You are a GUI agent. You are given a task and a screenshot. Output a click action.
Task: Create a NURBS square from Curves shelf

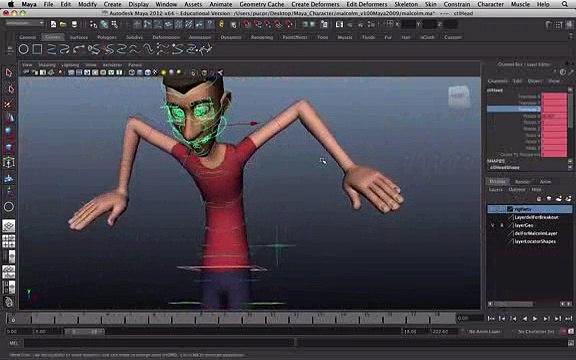point(37,49)
